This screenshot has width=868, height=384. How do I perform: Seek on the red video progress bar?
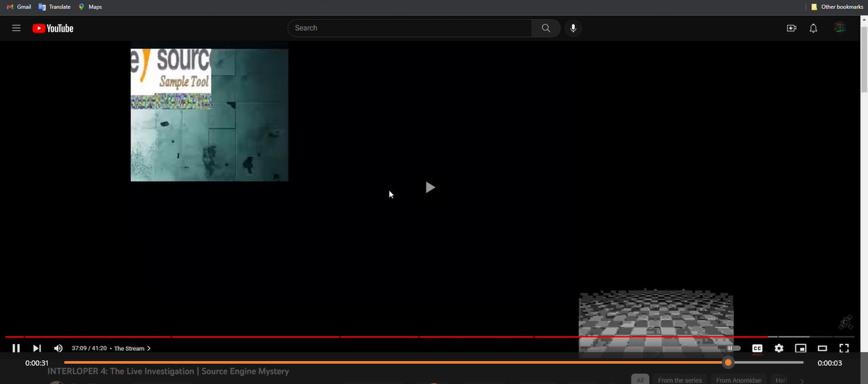tap(430, 337)
